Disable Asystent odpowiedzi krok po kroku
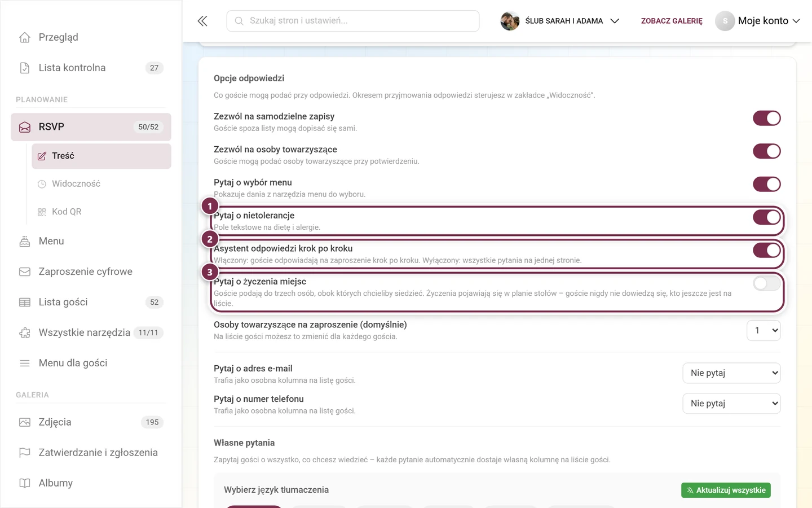This screenshot has width=812, height=508. 767,250
